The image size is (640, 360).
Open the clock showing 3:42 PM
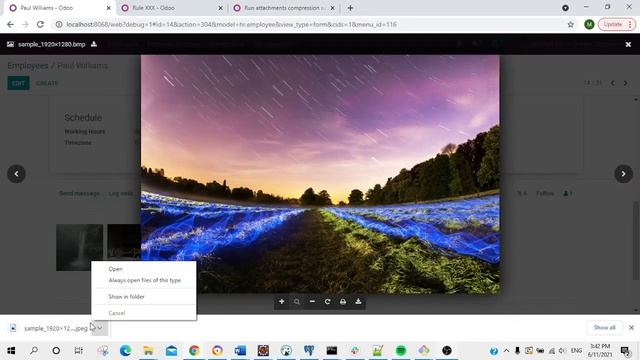(x=600, y=350)
